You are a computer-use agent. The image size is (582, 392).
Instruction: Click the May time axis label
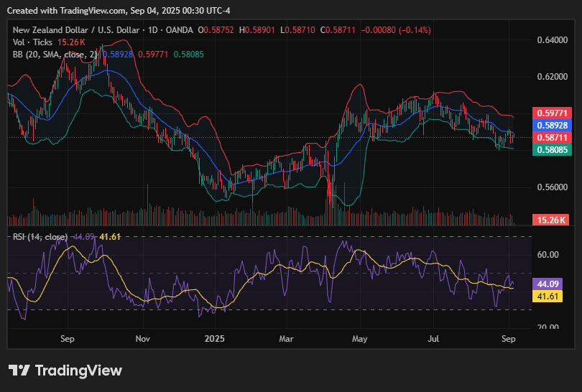360,339
